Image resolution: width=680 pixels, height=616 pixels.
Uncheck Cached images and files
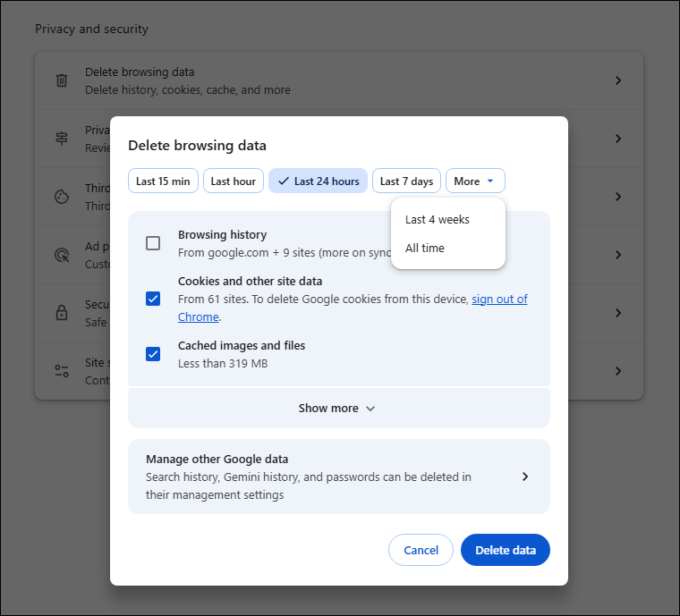(153, 354)
